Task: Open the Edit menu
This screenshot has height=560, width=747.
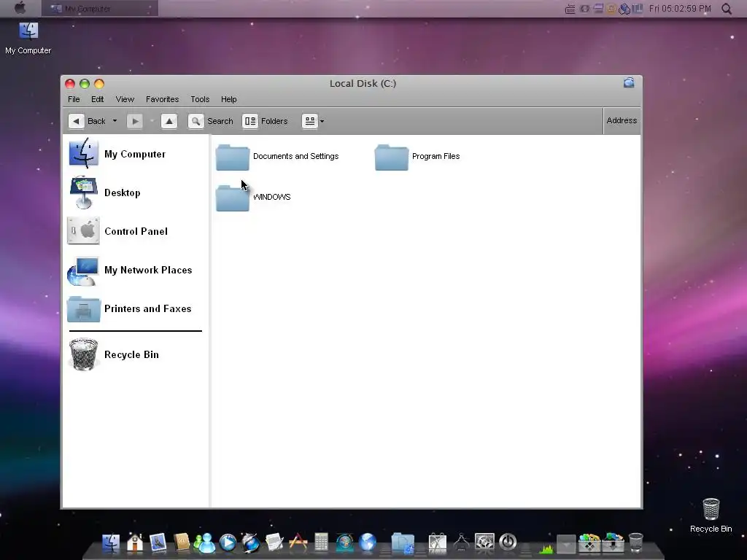Action: (98, 99)
